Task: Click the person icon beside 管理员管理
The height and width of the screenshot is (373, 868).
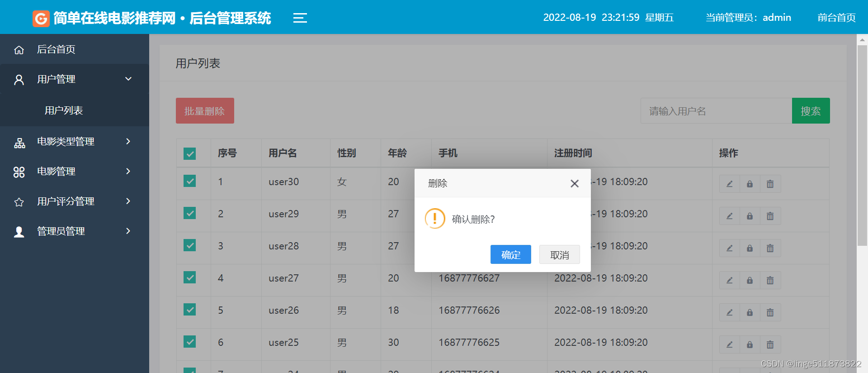Action: pyautogui.click(x=19, y=232)
